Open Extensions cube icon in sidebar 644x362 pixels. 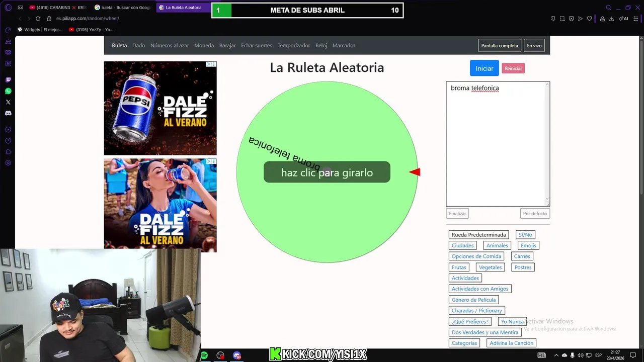point(8,152)
